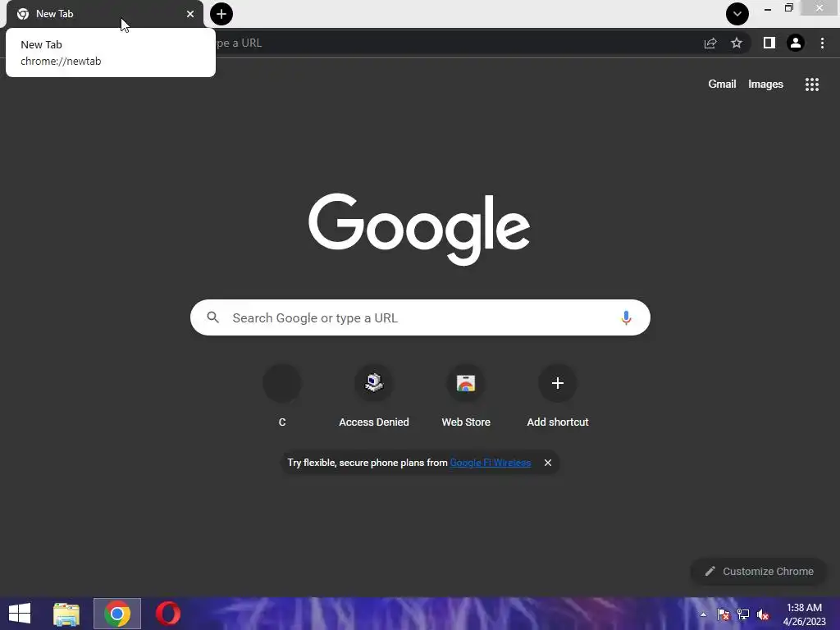Bookmark this tab with the star icon

pos(737,43)
